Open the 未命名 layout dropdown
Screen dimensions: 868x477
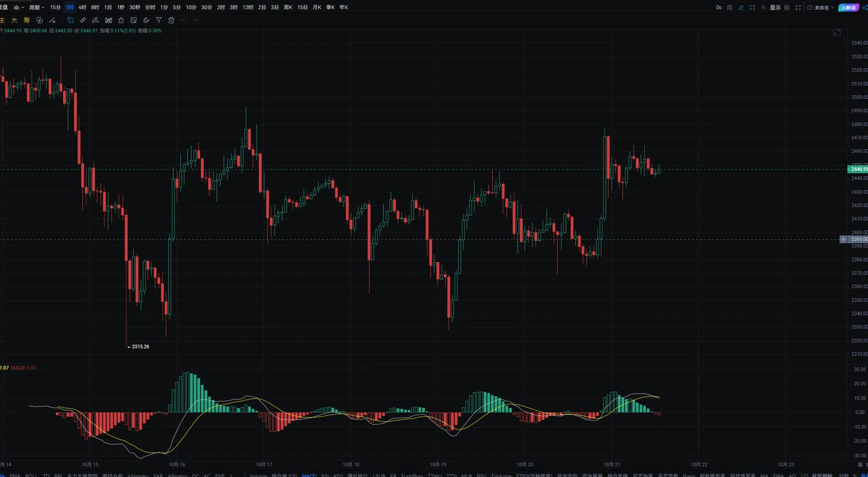click(821, 7)
